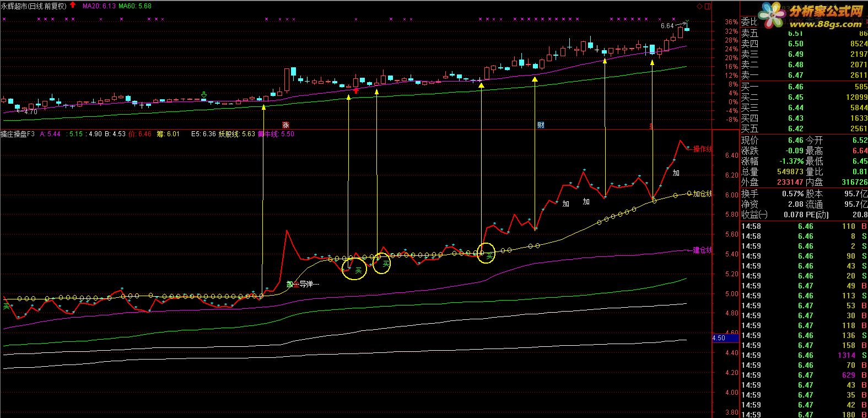Select the 14:58 tick row with volume 110
Viewport: 868px width, 418px height.
point(804,226)
